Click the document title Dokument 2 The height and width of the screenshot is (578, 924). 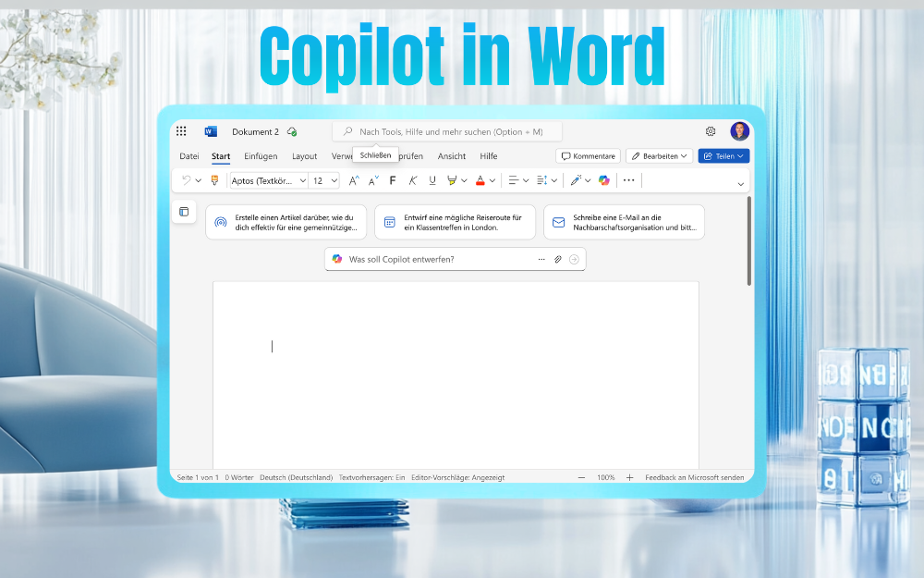(255, 131)
